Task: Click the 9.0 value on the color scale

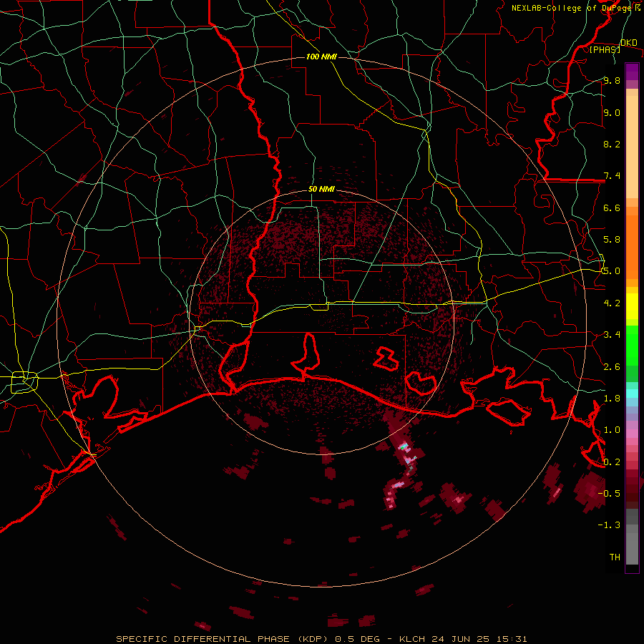Action: (x=612, y=112)
